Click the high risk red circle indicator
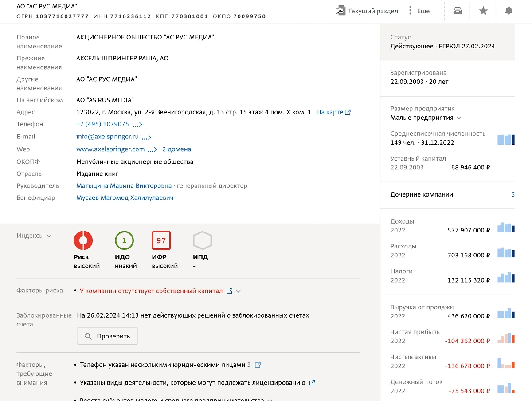Viewport: 532px width, 401px height. point(83,240)
